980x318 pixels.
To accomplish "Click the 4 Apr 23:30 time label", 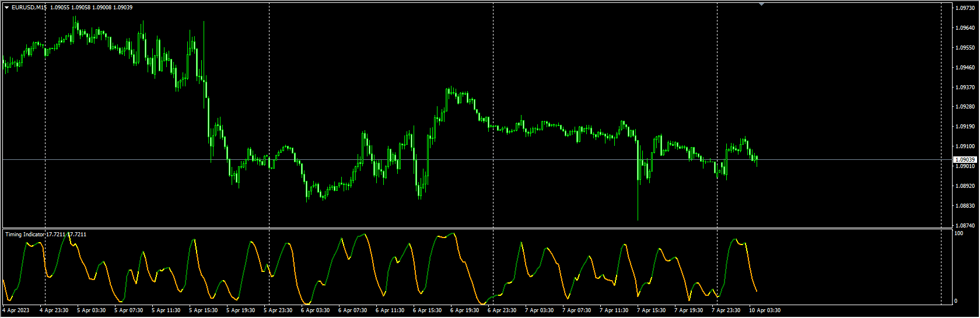I will click(54, 310).
